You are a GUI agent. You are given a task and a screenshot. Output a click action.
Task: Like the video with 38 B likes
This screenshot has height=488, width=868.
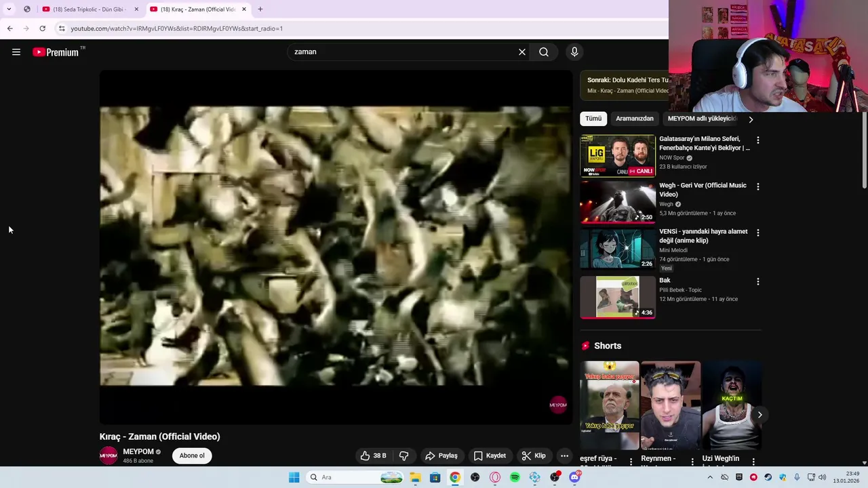pos(373,456)
